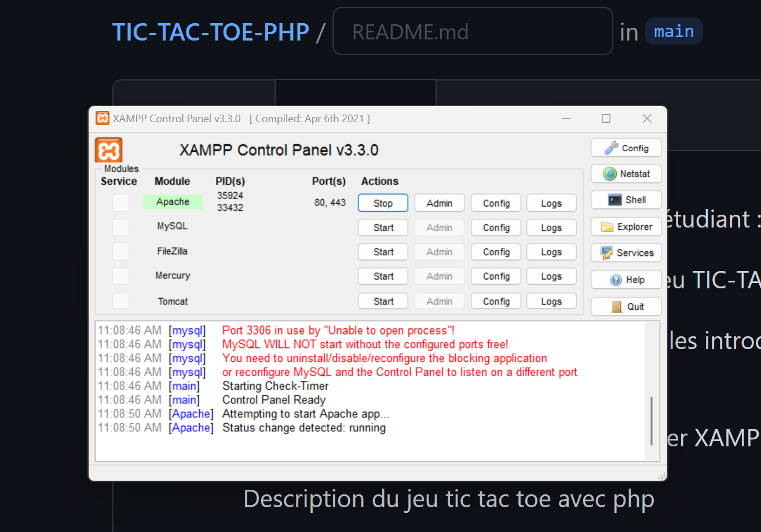Open the TIC-TAC-TOE-PHP repository link
This screenshot has height=532, width=761.
coord(211,32)
